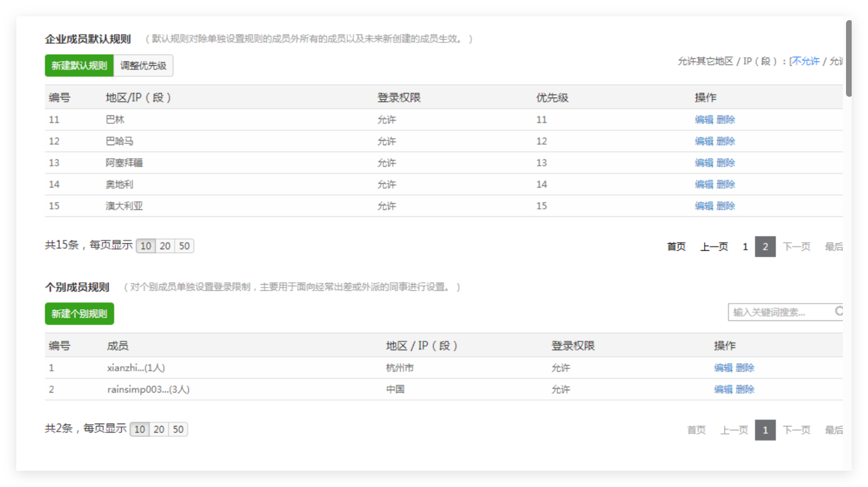Click 个别成员规则 heading

coord(77,287)
